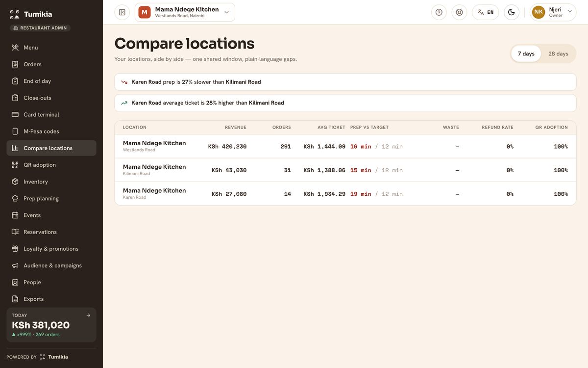
Task: Click the Audience & campaigns megaphone icon
Action: [15, 265]
